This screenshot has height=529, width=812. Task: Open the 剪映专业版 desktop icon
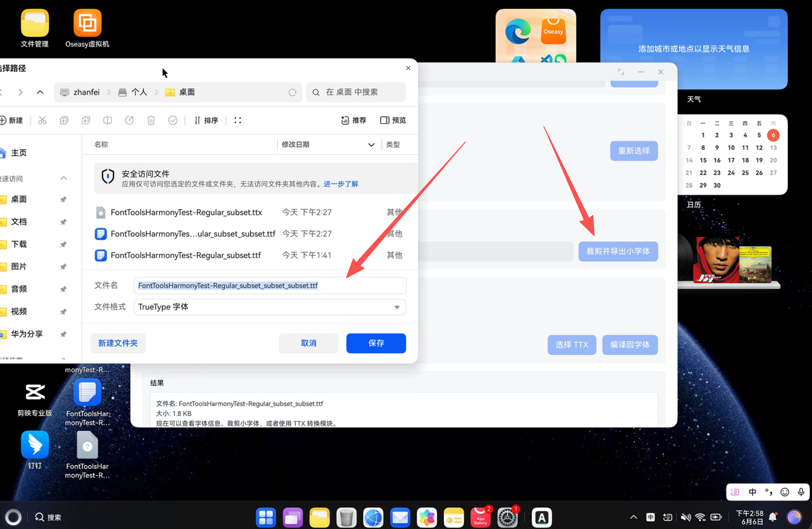[x=35, y=400]
